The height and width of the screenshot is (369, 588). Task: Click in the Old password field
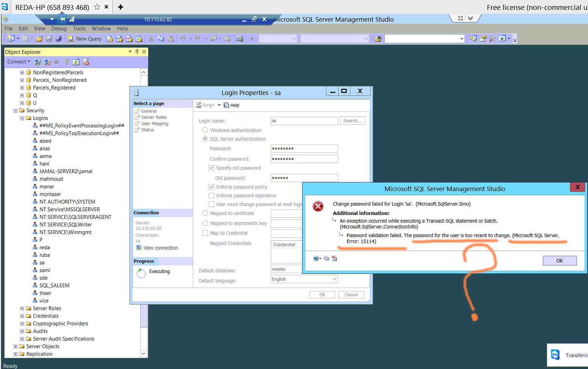tap(304, 178)
